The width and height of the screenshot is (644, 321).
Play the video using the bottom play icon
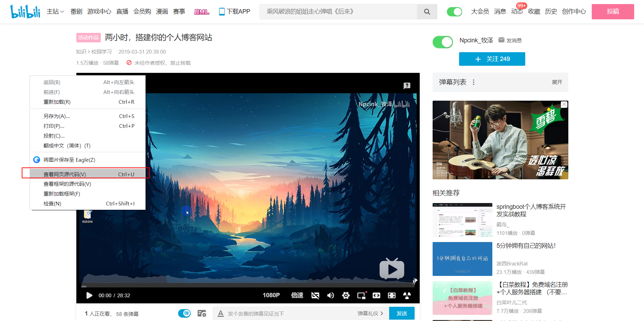(x=89, y=295)
